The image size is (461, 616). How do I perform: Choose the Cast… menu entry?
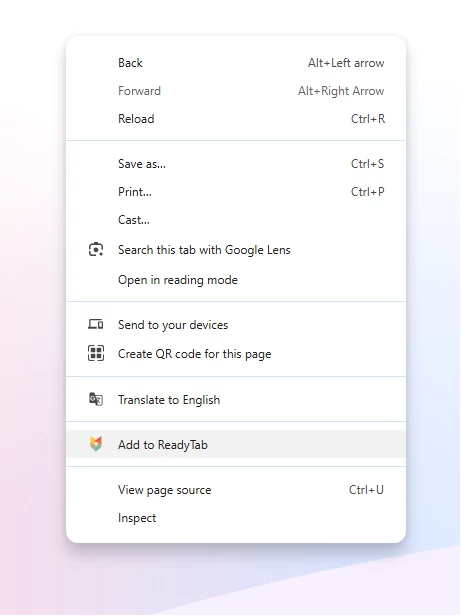[236, 220]
